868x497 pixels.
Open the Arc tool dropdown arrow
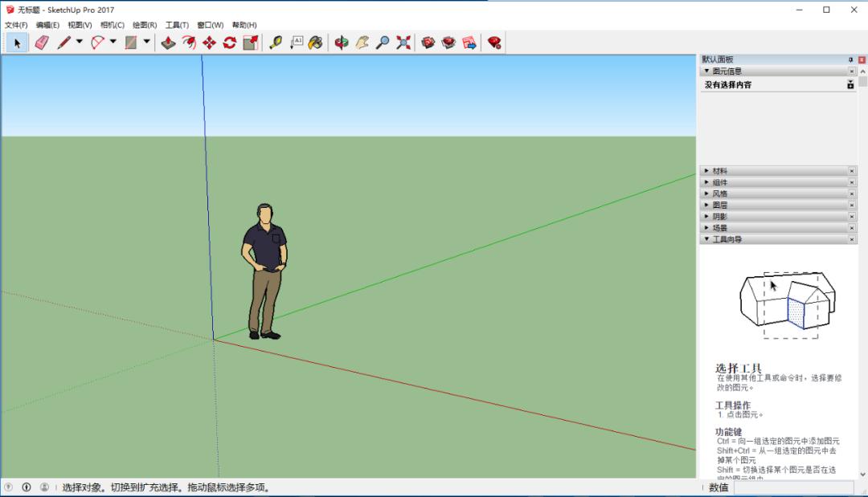pyautogui.click(x=111, y=43)
